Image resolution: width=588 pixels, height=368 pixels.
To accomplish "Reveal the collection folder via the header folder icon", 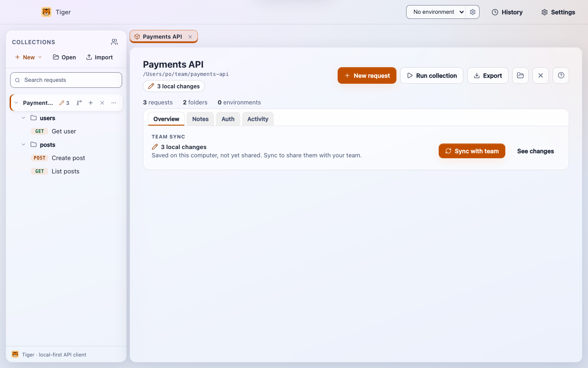I will point(520,75).
